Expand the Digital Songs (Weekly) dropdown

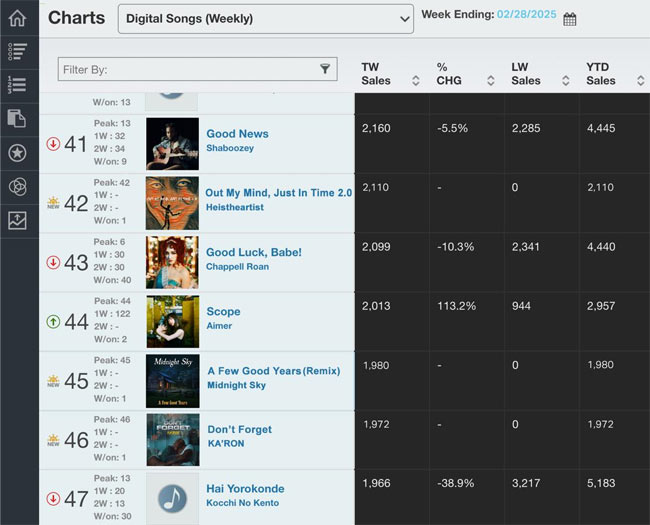pyautogui.click(x=266, y=19)
